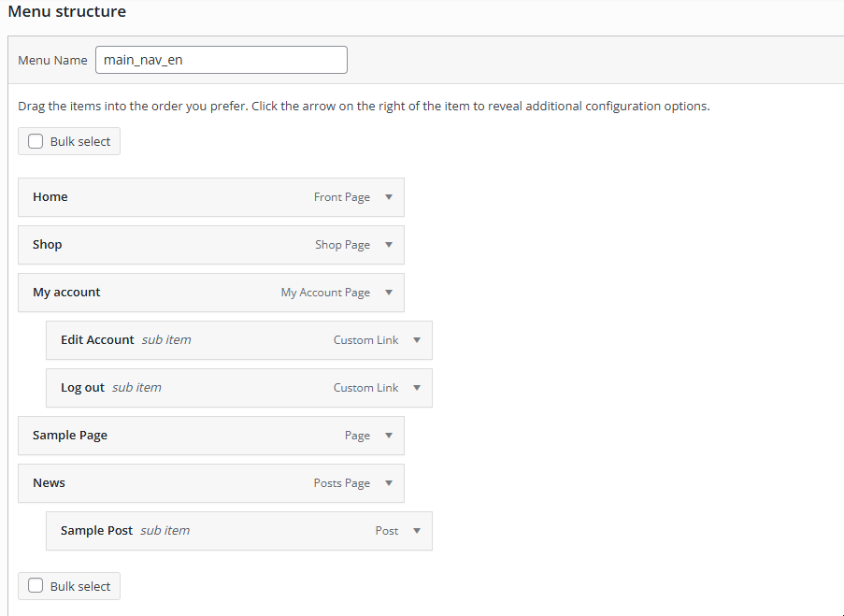Expand Edit Account sub item arrow
The width and height of the screenshot is (844, 616).
tap(417, 340)
